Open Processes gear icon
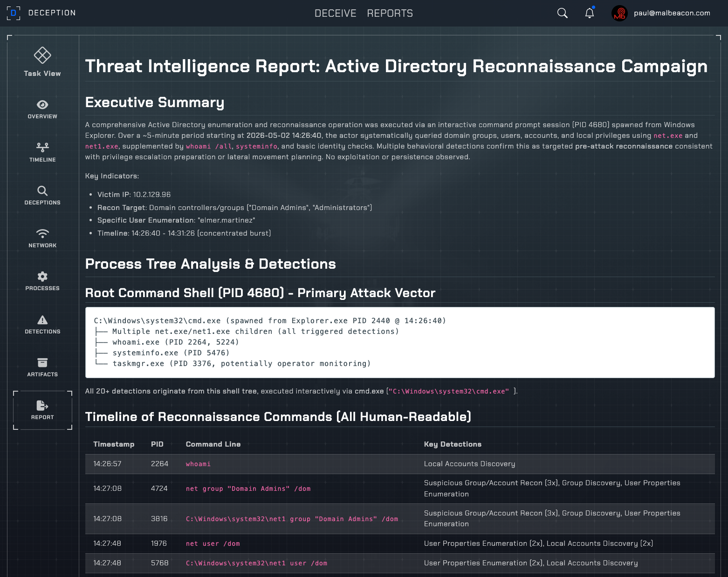Screen dimensions: 728x577 pyautogui.click(x=42, y=277)
